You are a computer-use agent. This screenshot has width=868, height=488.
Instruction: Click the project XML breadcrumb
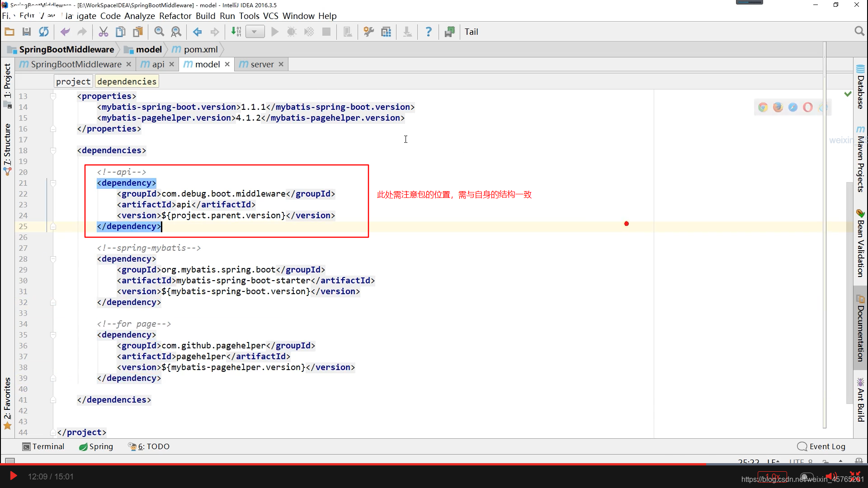(x=73, y=81)
